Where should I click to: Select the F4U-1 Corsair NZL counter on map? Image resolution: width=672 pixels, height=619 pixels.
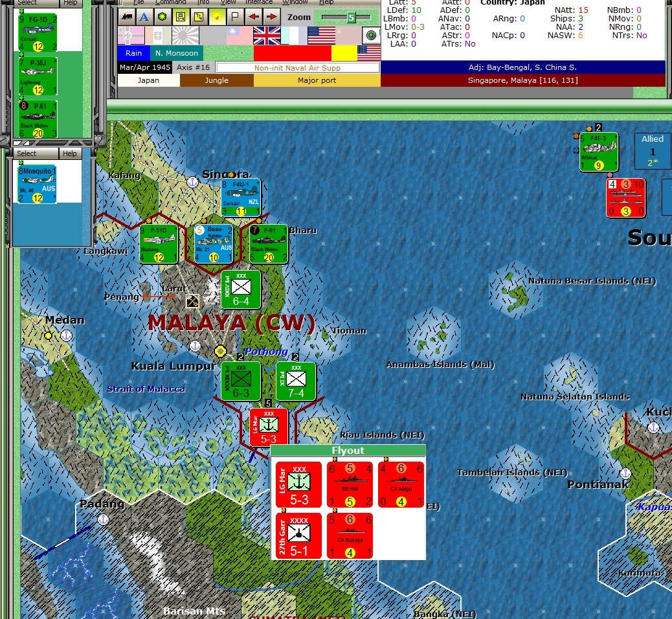pyautogui.click(x=241, y=197)
